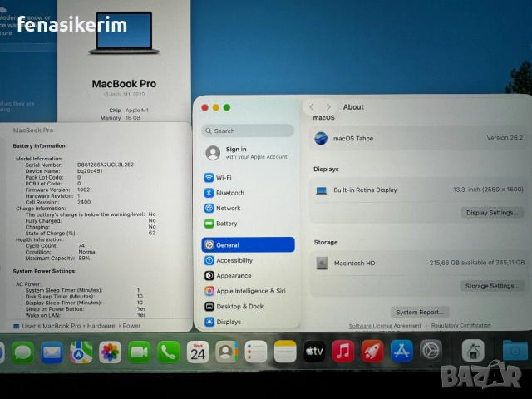Open Photos app in the Dock
Screen dimensions: 532x399
110,352
